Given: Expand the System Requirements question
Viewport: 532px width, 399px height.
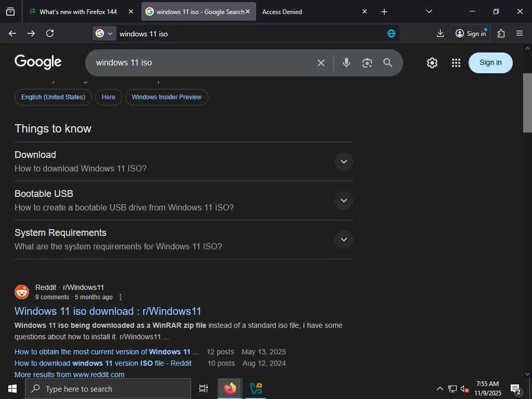Looking at the screenshot, I should (344, 240).
